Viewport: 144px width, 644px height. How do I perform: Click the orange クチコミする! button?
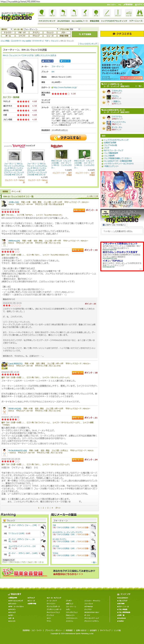click(68, 138)
